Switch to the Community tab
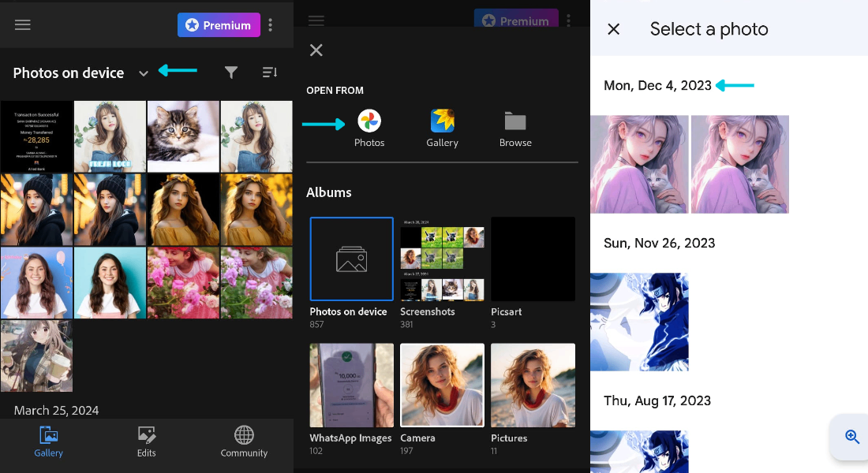Image resolution: width=868 pixels, height=473 pixels. (244, 442)
